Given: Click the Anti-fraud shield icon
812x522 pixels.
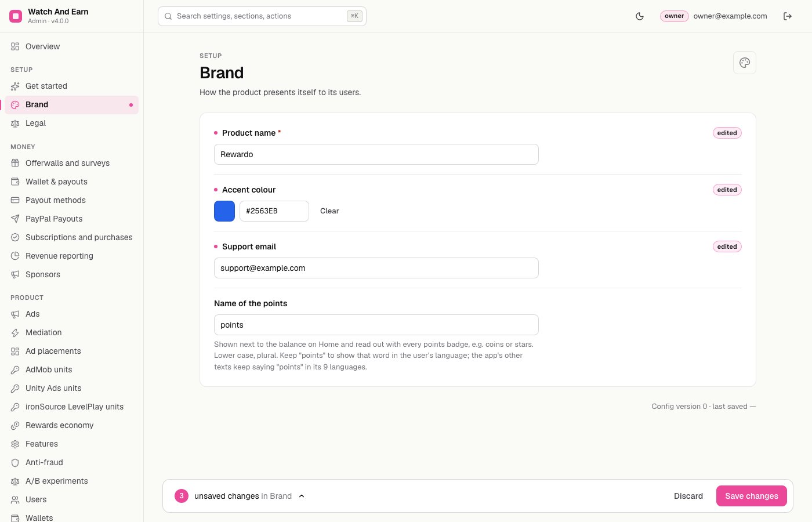Looking at the screenshot, I should pyautogui.click(x=15, y=462).
